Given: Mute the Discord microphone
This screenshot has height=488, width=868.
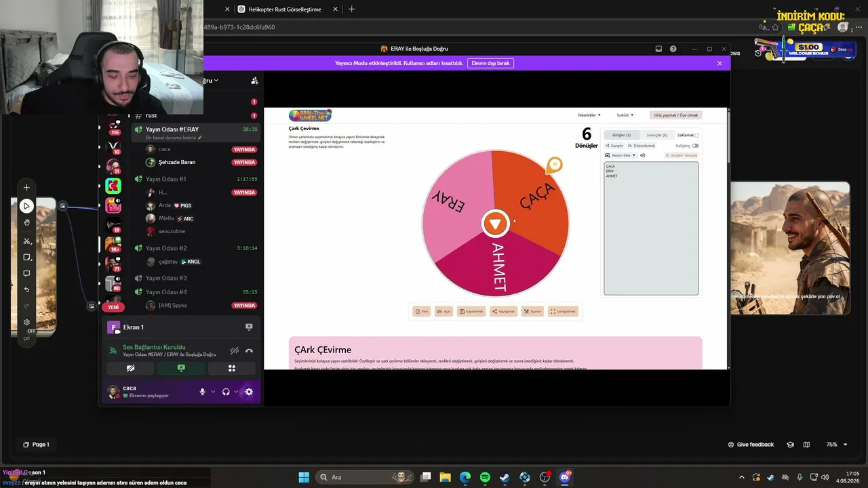Looking at the screenshot, I should 202,392.
